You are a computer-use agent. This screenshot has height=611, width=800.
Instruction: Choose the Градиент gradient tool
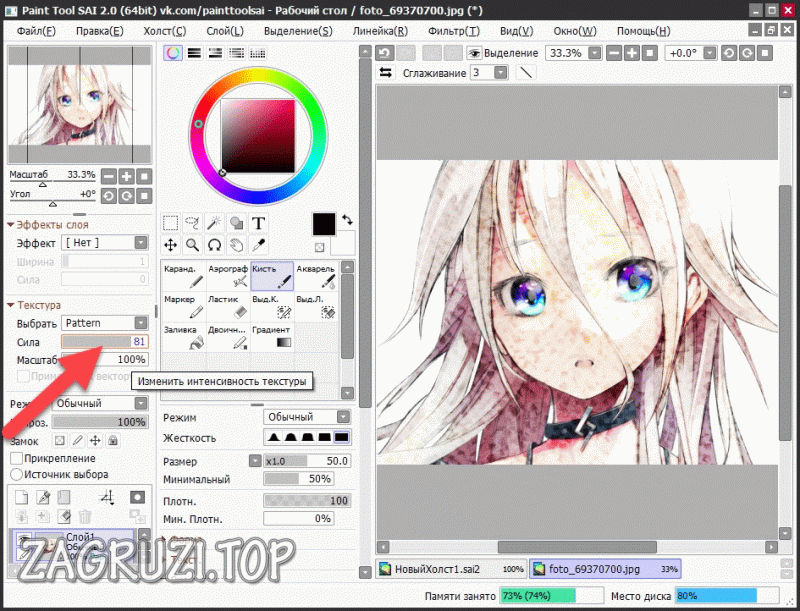(x=272, y=337)
